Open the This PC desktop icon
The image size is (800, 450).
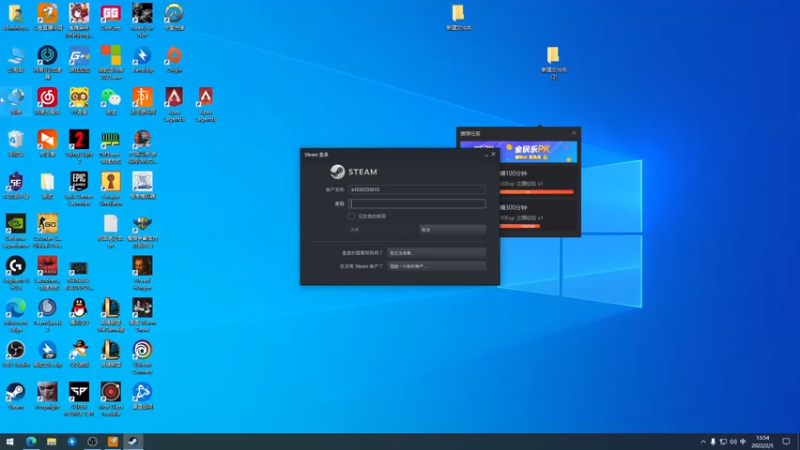(16, 59)
